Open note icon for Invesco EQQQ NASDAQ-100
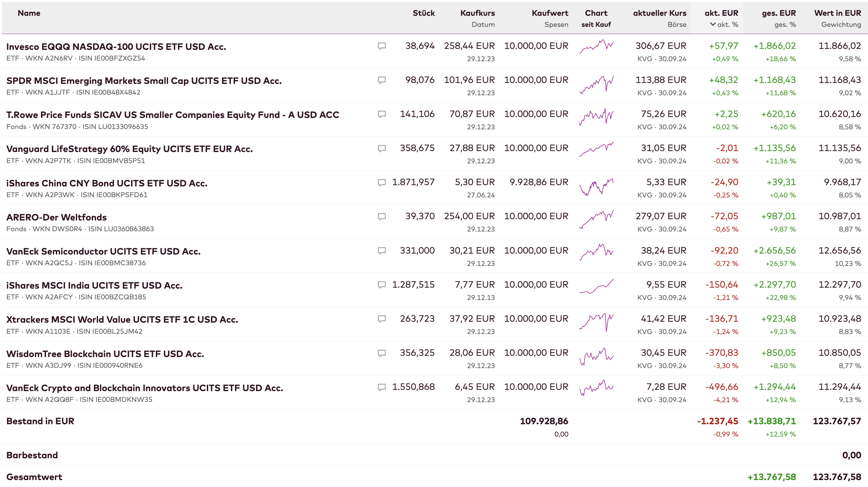This screenshot has width=868, height=487. point(381,46)
